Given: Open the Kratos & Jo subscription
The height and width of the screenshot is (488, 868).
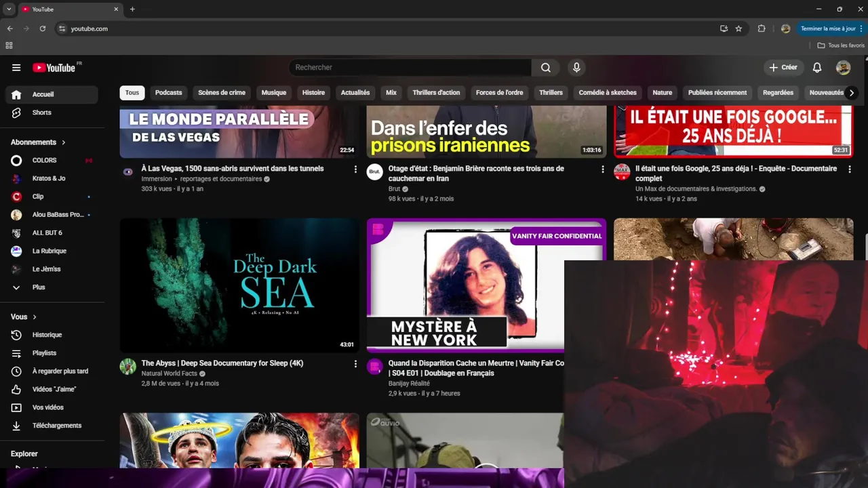Looking at the screenshot, I should (52, 178).
